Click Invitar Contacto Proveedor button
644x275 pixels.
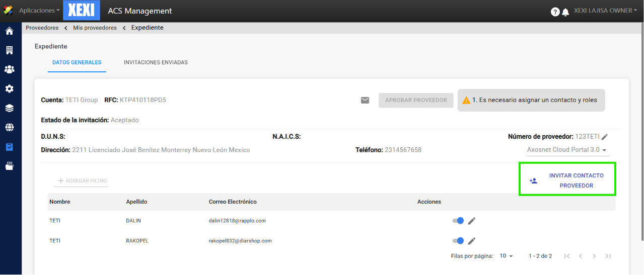coord(568,180)
